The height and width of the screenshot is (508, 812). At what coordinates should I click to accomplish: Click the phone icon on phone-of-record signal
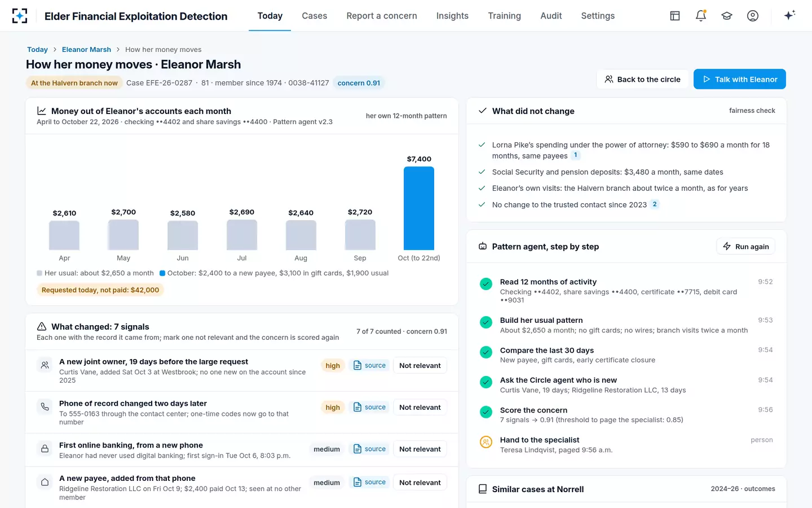(x=45, y=407)
